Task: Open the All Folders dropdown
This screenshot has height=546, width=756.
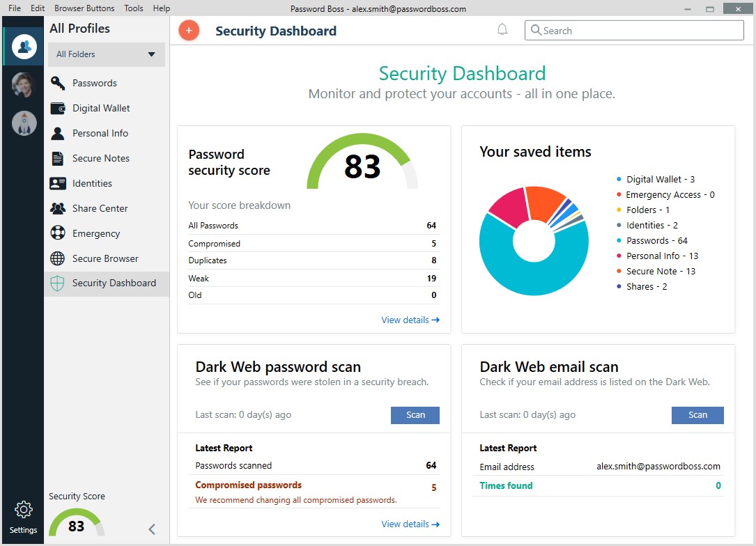Action: [x=107, y=54]
